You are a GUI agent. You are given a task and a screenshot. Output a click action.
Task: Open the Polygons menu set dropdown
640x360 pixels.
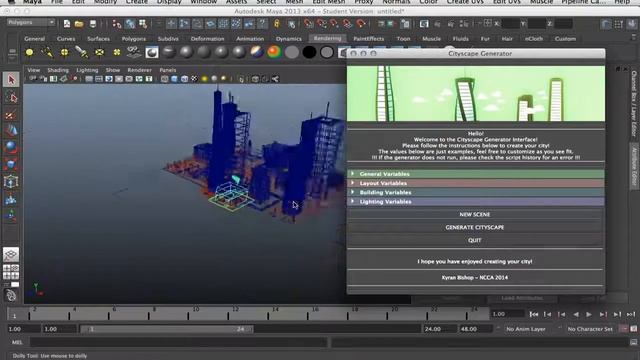(31, 22)
